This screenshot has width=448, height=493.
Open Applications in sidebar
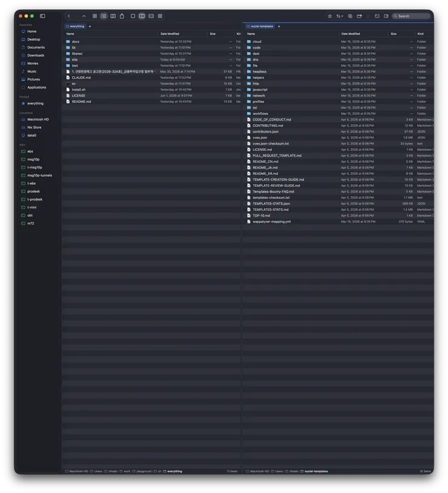tap(36, 87)
